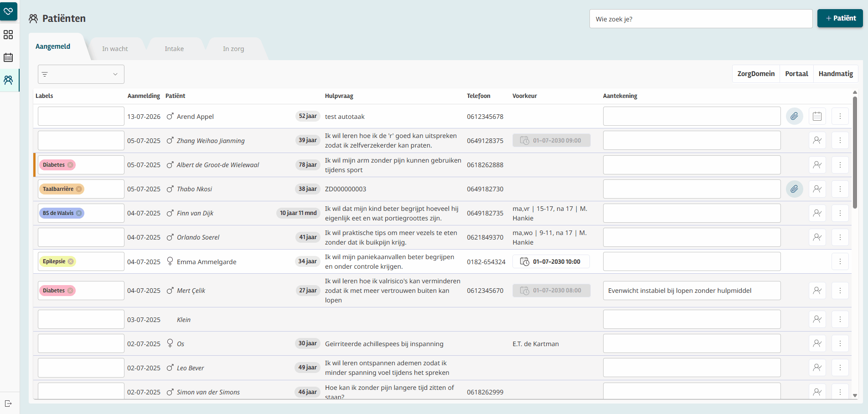
Task: Remove Diabetes label from Mert Çelik
Action: coord(70,291)
